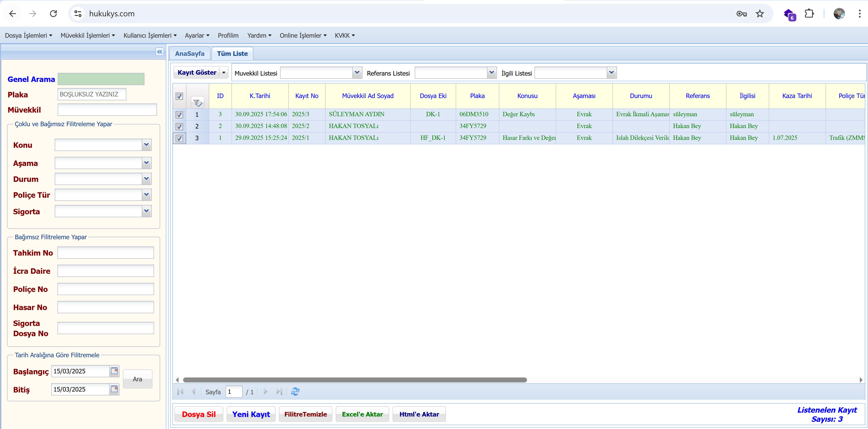Open the Muvekkil Listesi dropdown
Screen dimensions: 868x429
coord(357,73)
